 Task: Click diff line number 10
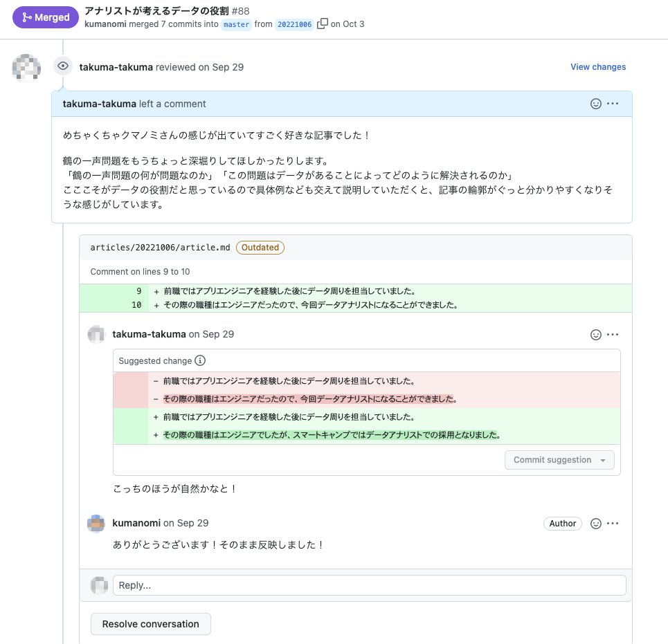136,305
